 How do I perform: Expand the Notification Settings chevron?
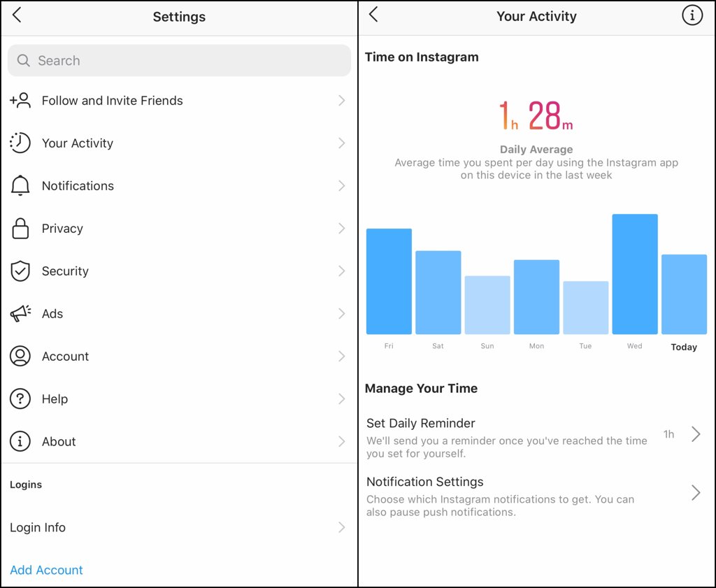click(695, 493)
